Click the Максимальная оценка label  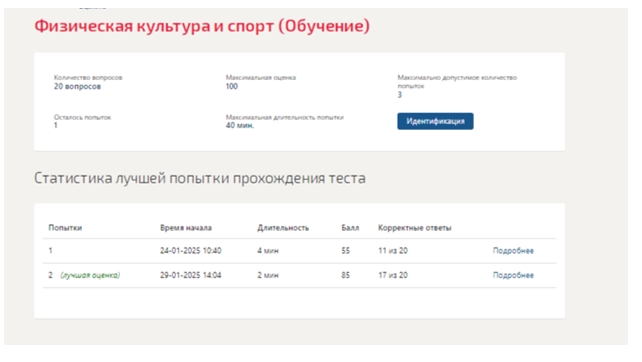(x=261, y=77)
